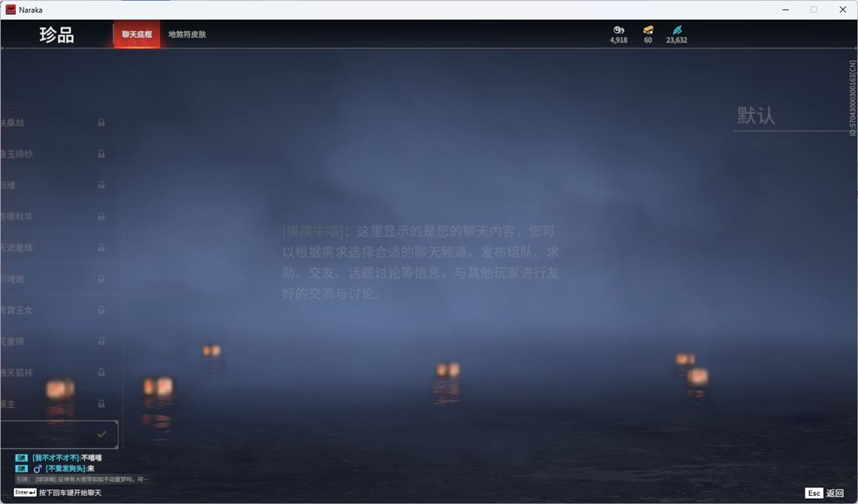This screenshot has height=504, width=858.
Task: Click the 珍品 page title
Action: [56, 34]
